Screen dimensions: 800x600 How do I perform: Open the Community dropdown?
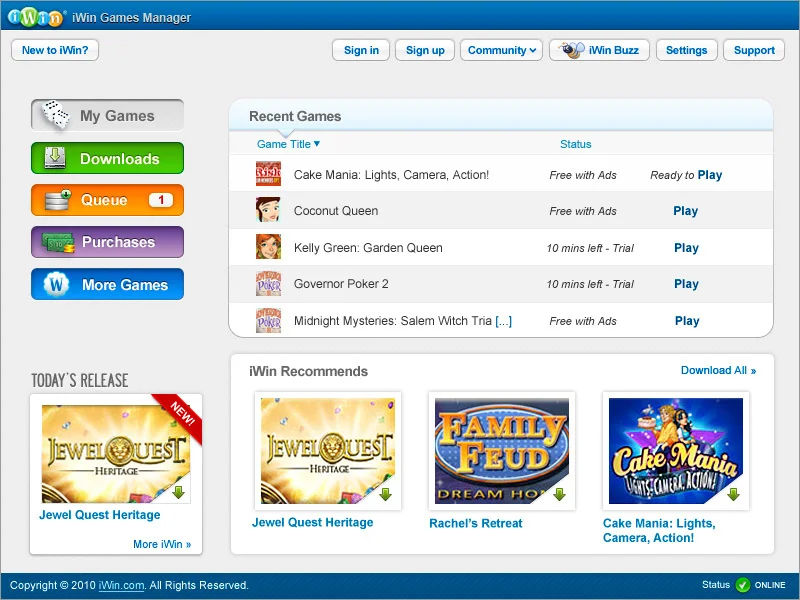(x=502, y=50)
